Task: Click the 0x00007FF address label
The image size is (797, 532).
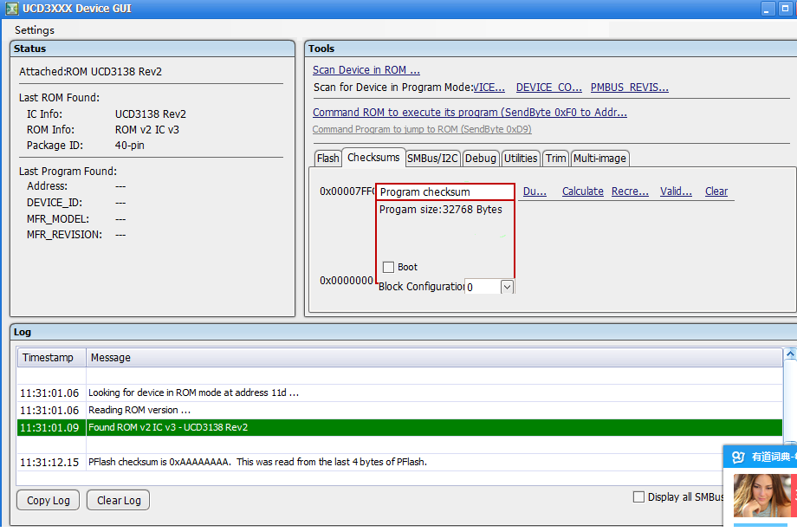Action: (347, 191)
